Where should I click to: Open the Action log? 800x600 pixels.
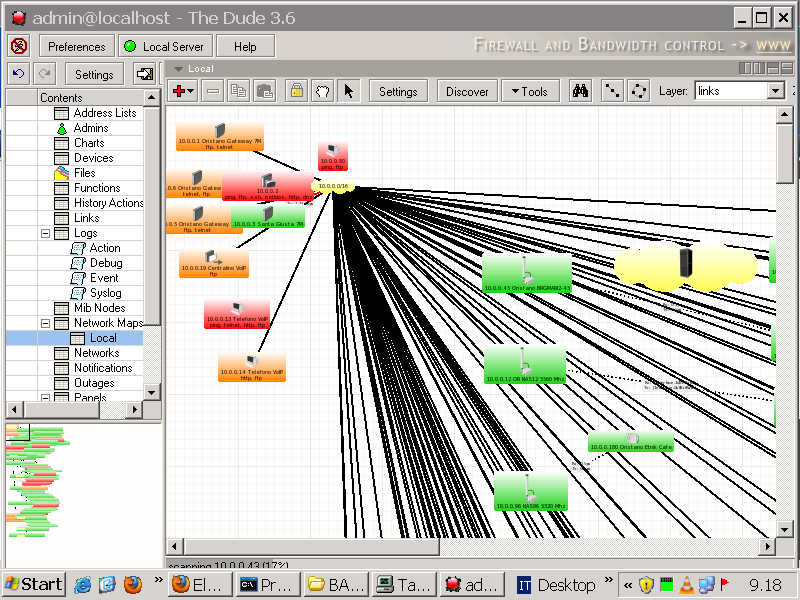tap(105, 248)
